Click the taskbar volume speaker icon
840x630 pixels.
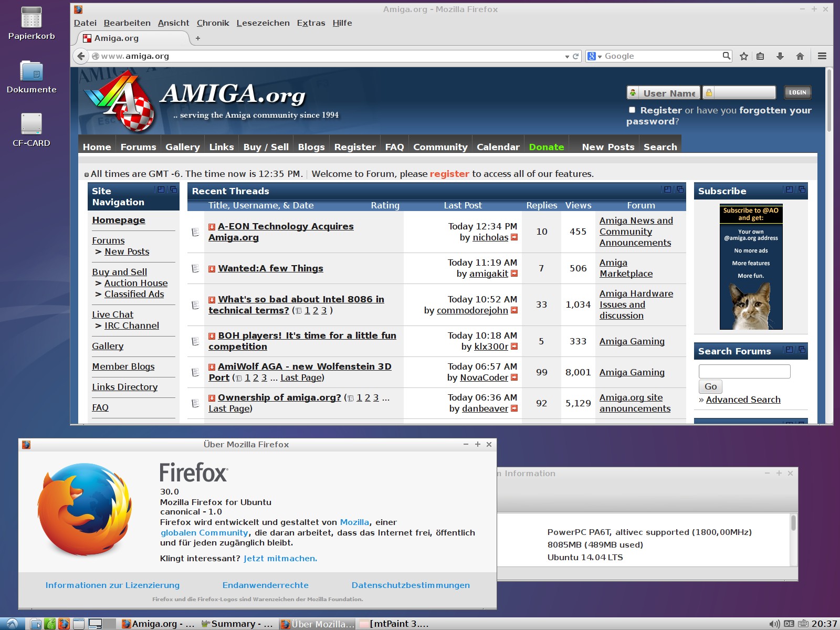pyautogui.click(x=774, y=624)
